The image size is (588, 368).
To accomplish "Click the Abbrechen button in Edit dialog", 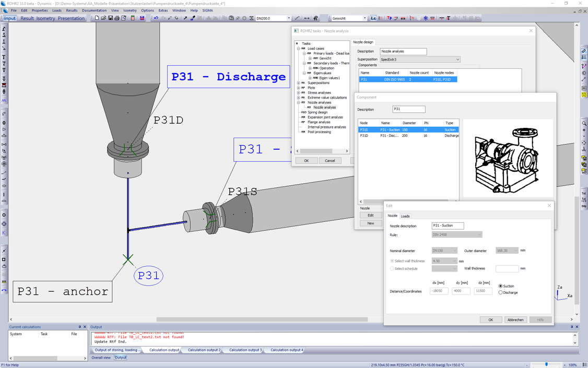I will coord(515,319).
